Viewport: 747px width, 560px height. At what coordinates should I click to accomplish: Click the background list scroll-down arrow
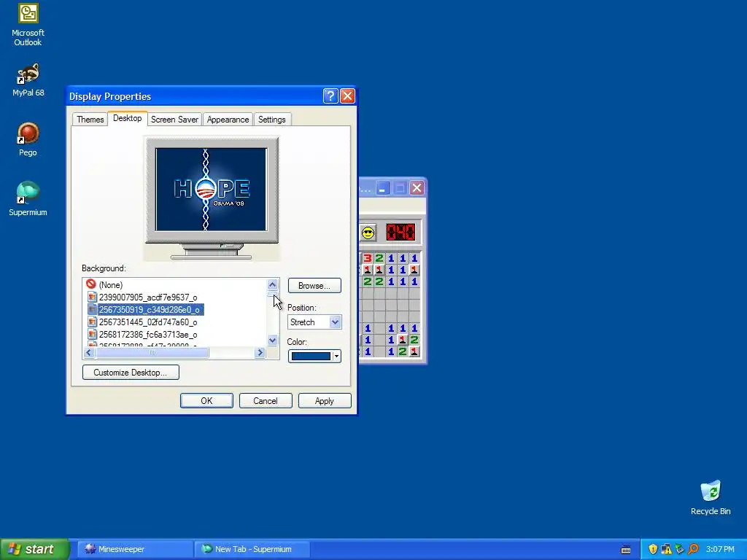point(273,340)
